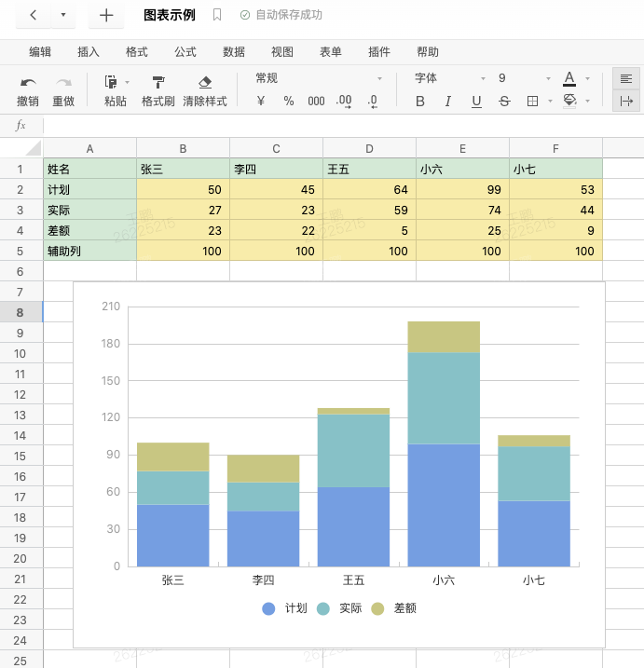Select cell with value 99
Image resolution: width=644 pixels, height=668 pixels.
tap(462, 189)
